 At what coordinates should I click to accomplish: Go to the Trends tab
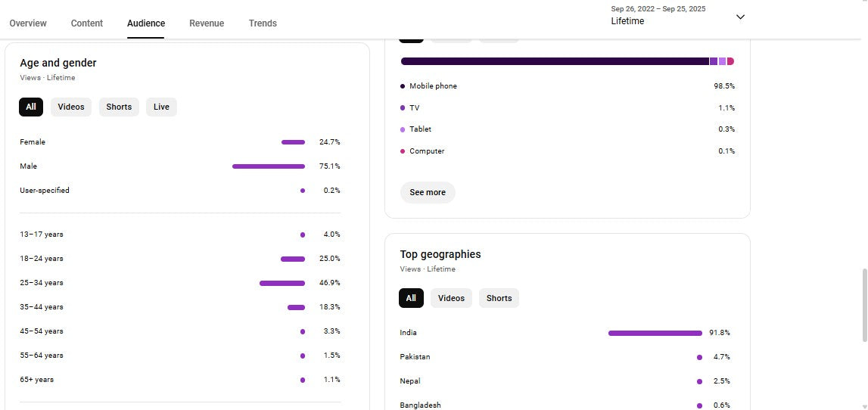tap(263, 23)
